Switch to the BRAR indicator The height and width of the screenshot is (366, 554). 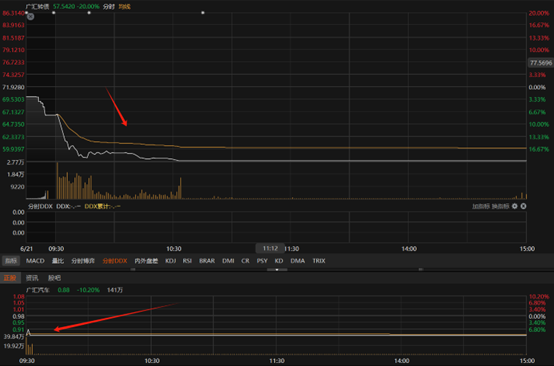pos(207,261)
